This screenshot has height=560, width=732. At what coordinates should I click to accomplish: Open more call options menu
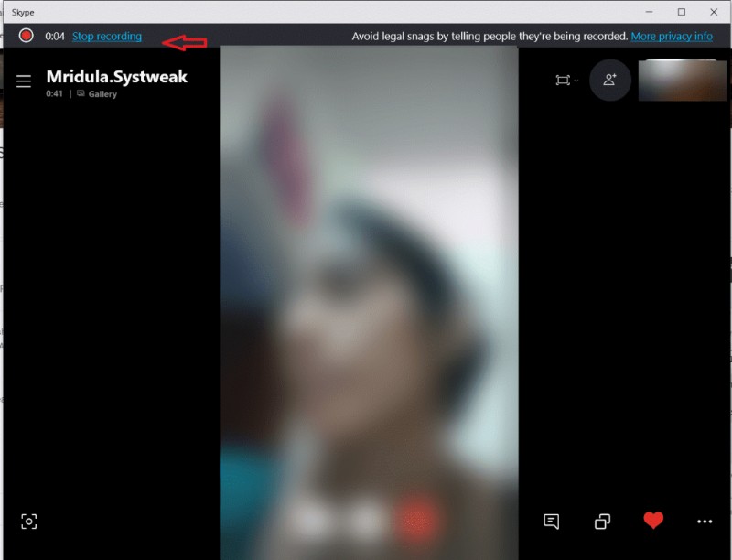tap(704, 521)
